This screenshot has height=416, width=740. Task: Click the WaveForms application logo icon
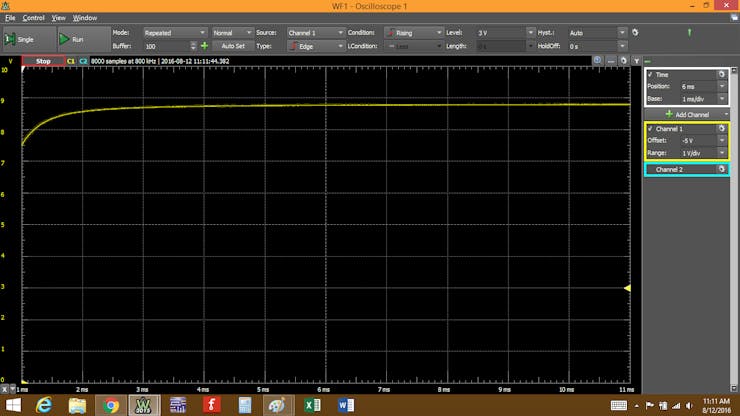6,6
